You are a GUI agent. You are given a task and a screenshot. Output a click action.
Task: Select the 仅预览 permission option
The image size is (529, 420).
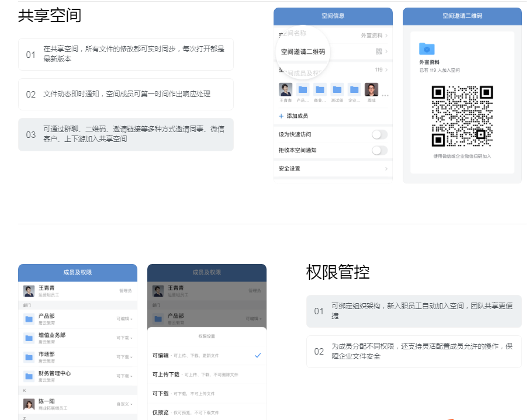207,412
